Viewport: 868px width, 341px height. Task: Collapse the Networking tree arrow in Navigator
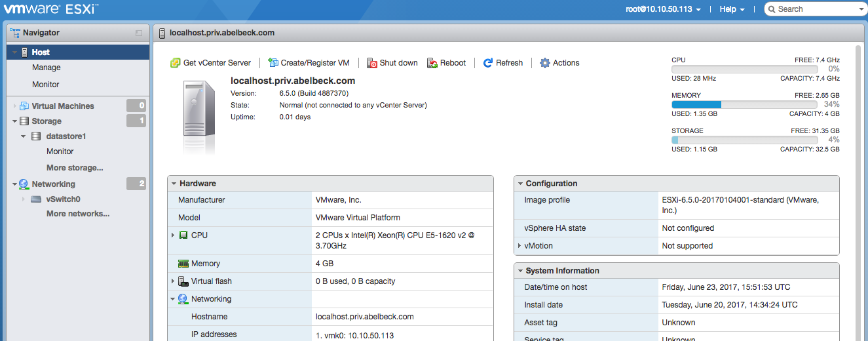point(14,184)
